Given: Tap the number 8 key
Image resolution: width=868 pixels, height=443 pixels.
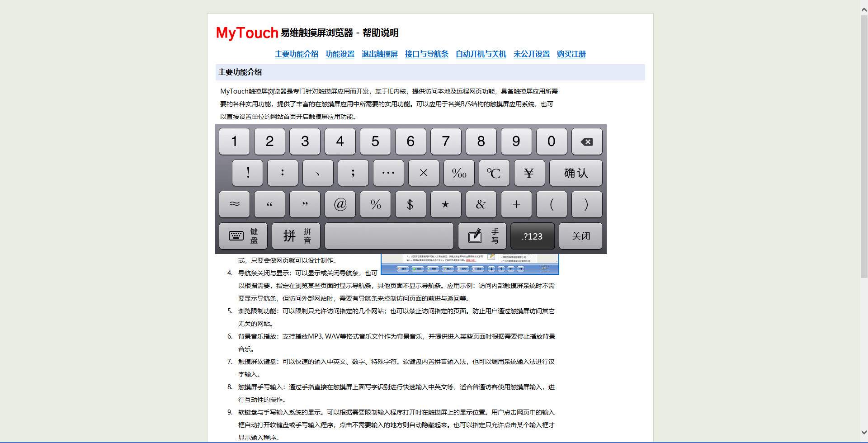Looking at the screenshot, I should click(481, 141).
